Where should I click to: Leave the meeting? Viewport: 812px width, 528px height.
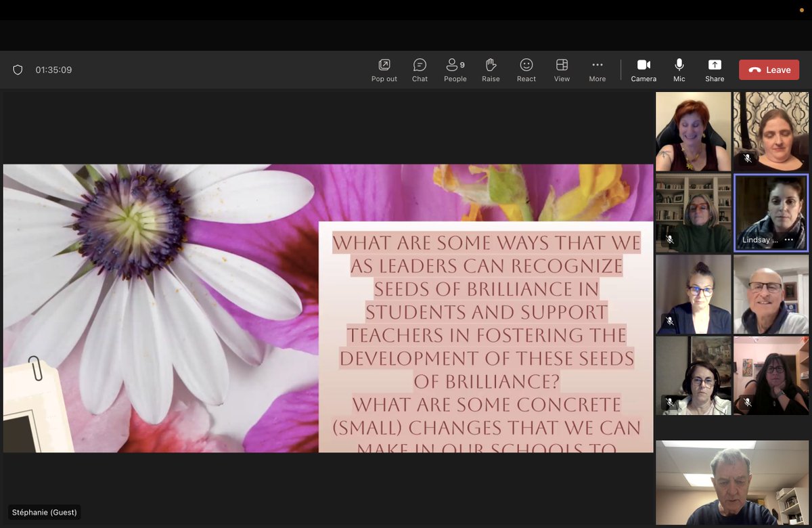[x=769, y=70]
